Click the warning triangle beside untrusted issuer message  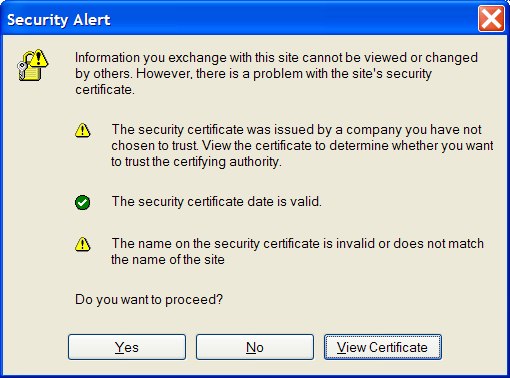[x=82, y=130]
